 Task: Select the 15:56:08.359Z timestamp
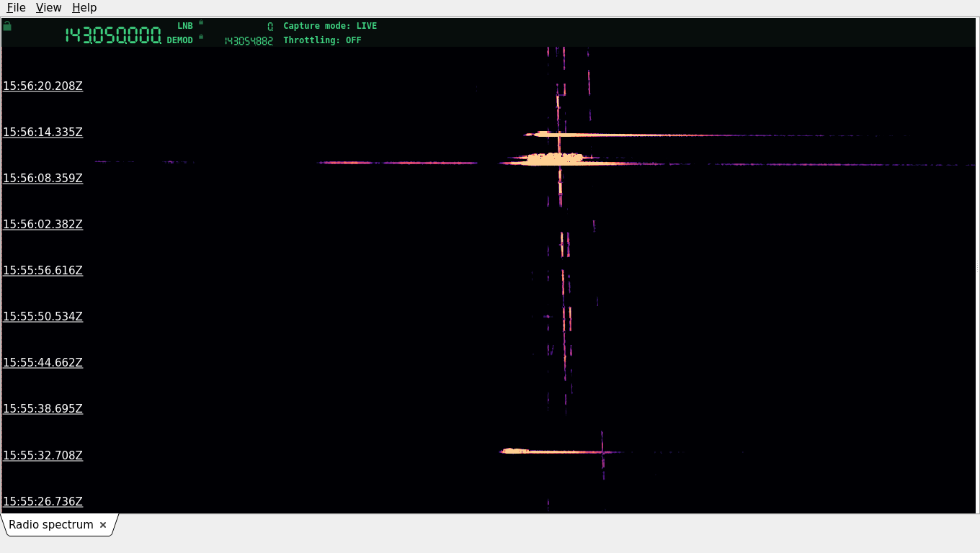(43, 179)
